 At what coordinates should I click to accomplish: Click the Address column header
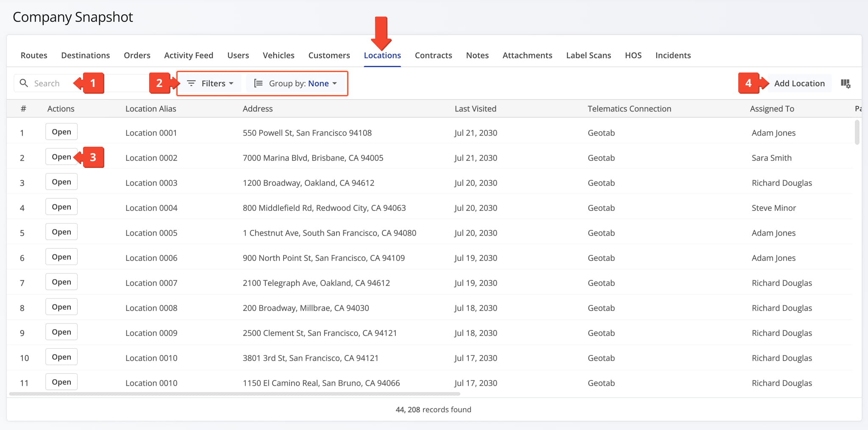pyautogui.click(x=258, y=109)
